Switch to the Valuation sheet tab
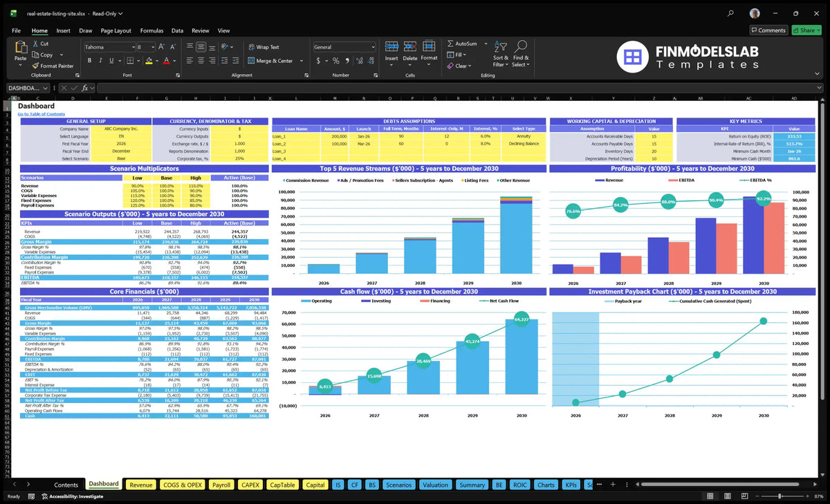 435,485
